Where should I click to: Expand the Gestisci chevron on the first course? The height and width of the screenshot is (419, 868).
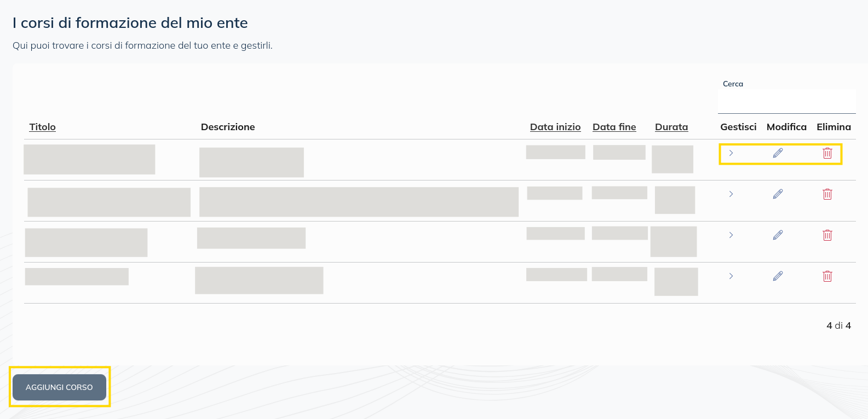pos(731,154)
